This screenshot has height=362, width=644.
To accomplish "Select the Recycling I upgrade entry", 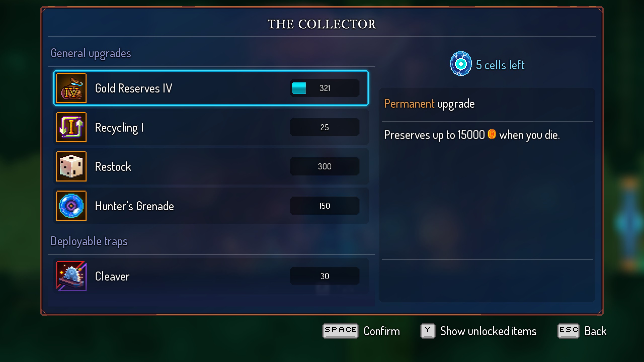I will (x=211, y=127).
